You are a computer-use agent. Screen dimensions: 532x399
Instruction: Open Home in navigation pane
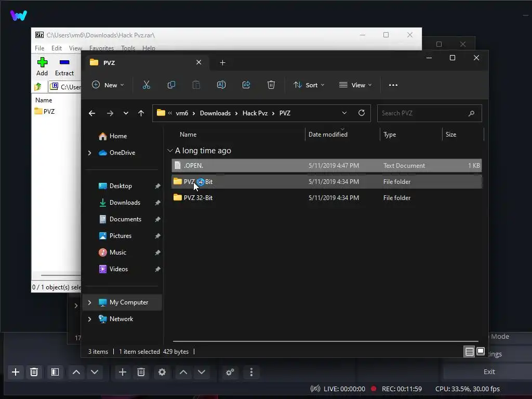tap(118, 136)
